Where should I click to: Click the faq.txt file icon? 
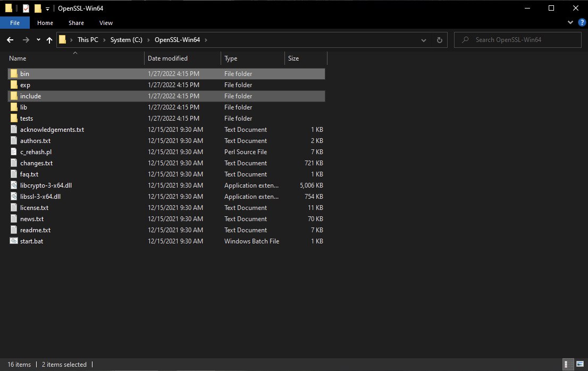click(14, 174)
